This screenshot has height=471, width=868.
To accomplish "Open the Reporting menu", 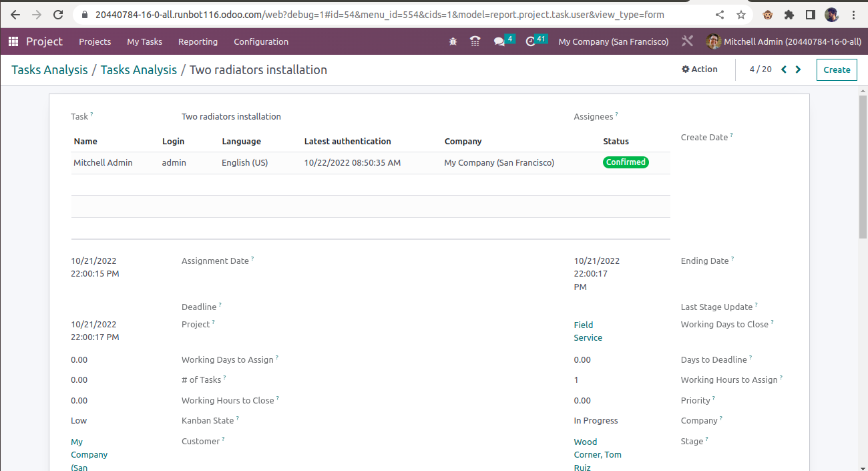I will coord(198,41).
